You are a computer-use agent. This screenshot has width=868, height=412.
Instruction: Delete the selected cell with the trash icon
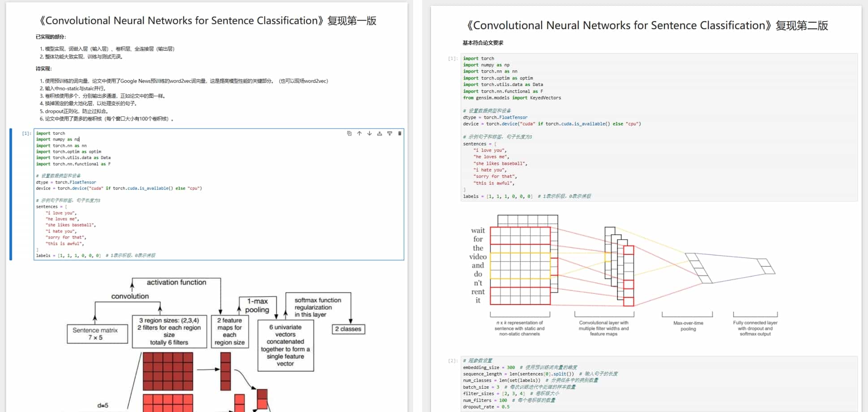tap(400, 133)
